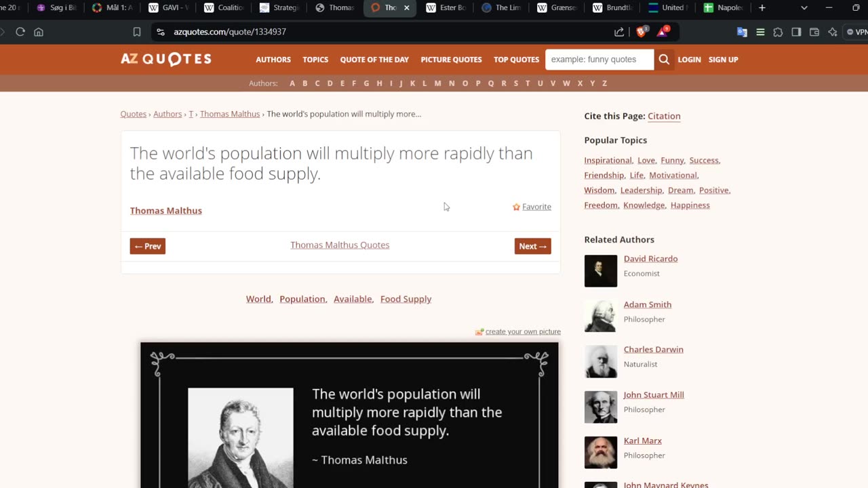Image resolution: width=868 pixels, height=488 pixels.
Task: Click David Ricardo portrait thumbnail
Action: 601,271
